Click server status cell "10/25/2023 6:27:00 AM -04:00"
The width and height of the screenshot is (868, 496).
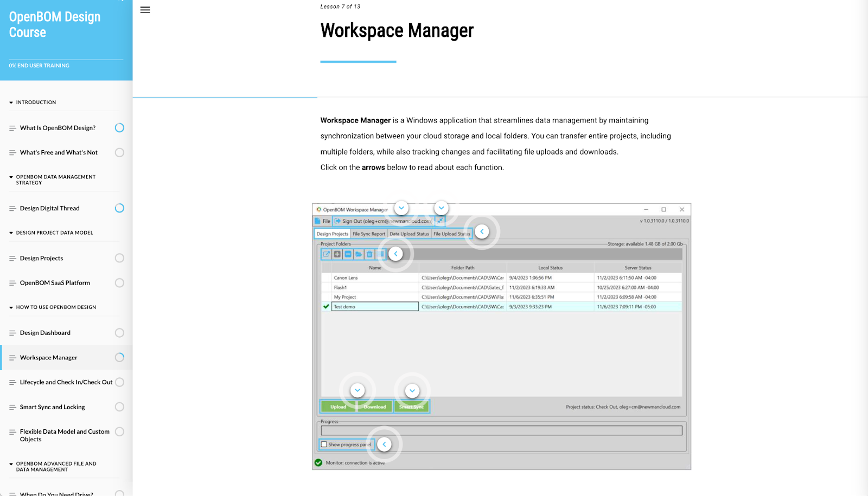(x=628, y=288)
